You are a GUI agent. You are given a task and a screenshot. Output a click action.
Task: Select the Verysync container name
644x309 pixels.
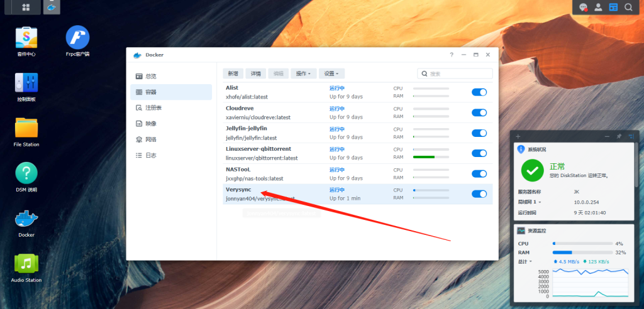(238, 190)
